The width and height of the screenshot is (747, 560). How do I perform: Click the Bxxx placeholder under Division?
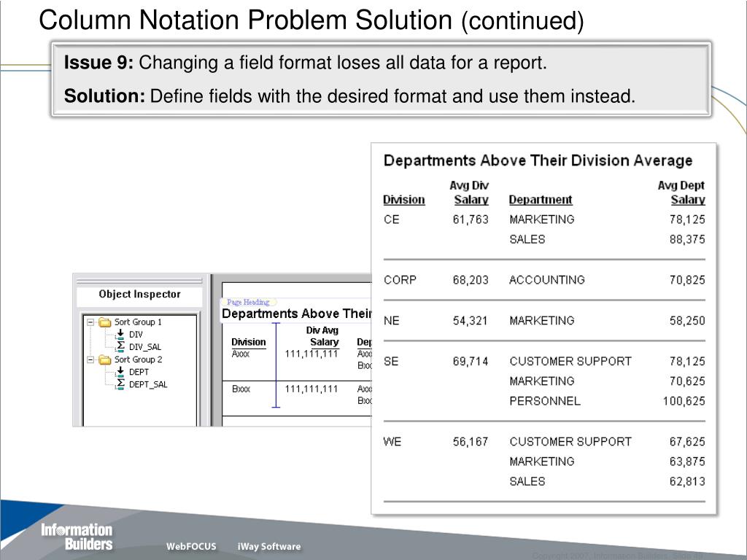(241, 389)
